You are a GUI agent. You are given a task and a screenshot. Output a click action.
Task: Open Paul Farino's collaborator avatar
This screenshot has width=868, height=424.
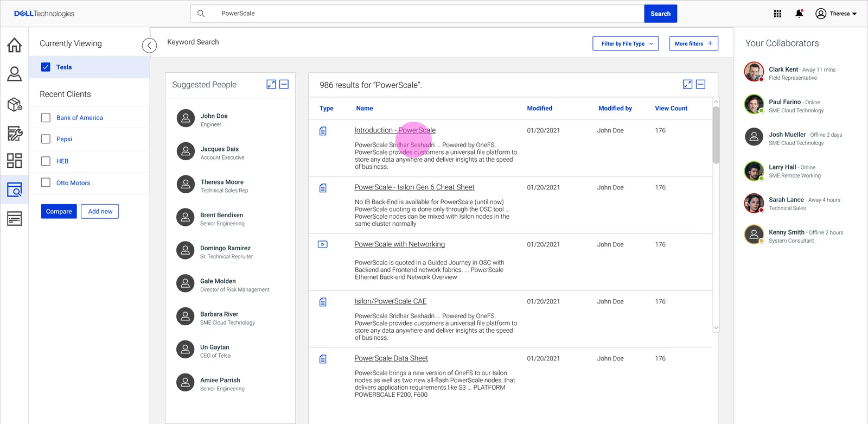(x=754, y=104)
